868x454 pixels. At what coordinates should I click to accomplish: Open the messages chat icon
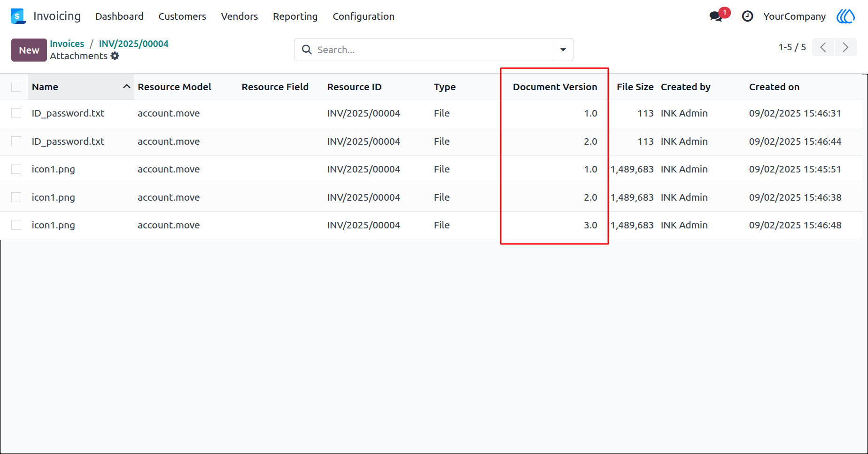[716, 16]
